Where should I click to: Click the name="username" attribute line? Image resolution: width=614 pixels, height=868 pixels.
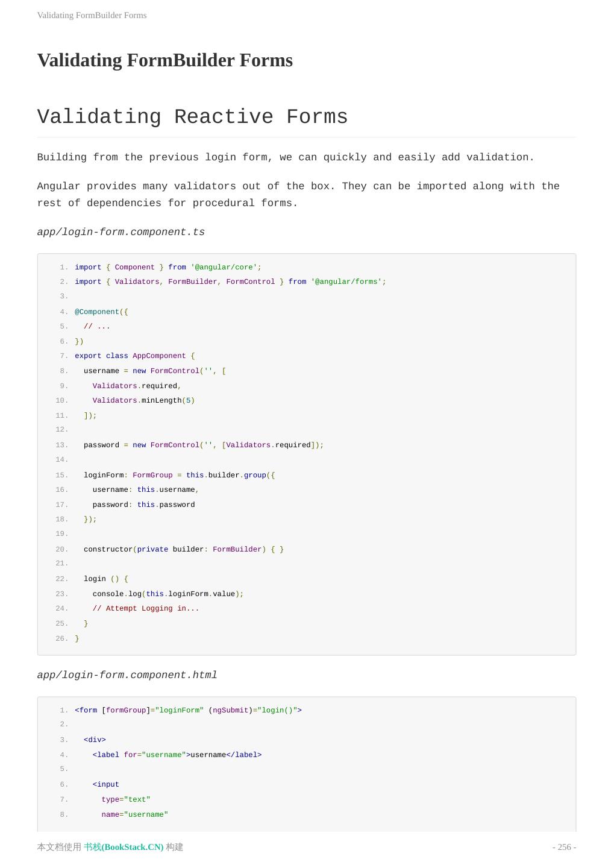134,814
